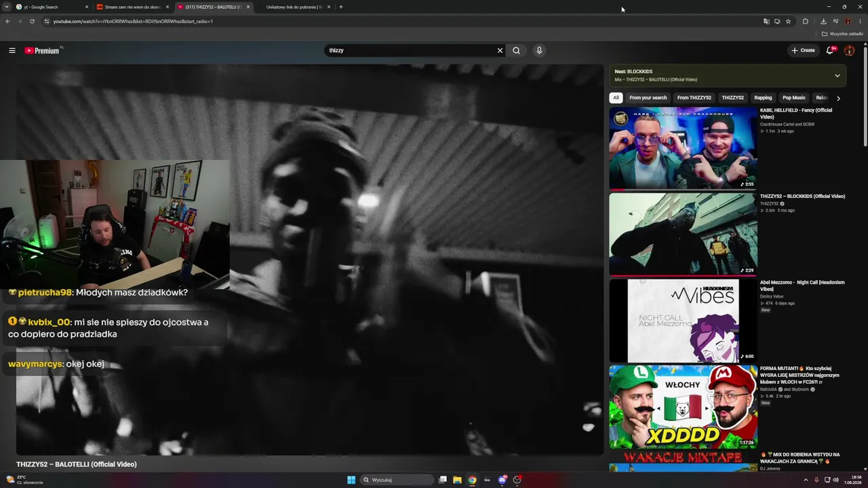Switch to the 'Stream sam nie wiem' tab
The width and height of the screenshot is (868, 488).
tap(132, 7)
